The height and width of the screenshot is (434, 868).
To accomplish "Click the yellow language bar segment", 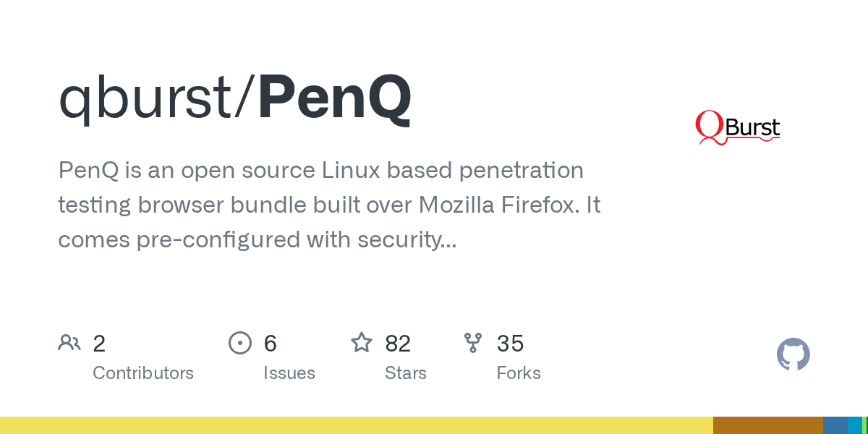I will 356,425.
